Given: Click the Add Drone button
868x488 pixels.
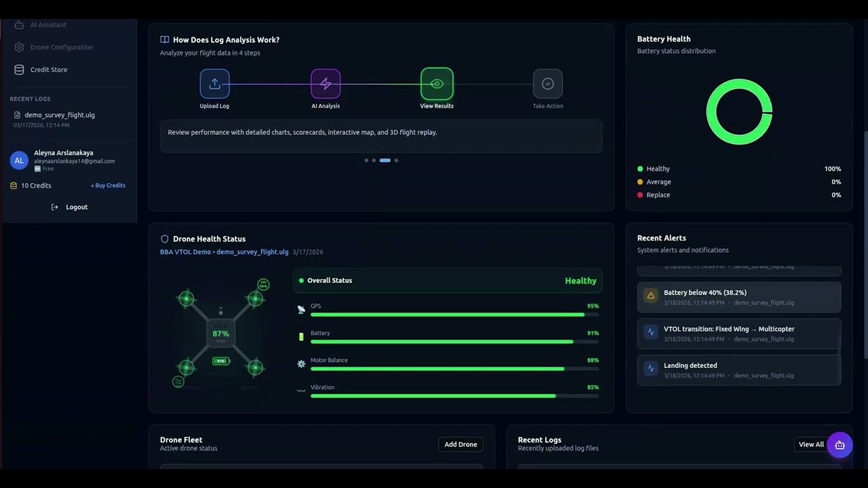Looking at the screenshot, I should 460,445.
